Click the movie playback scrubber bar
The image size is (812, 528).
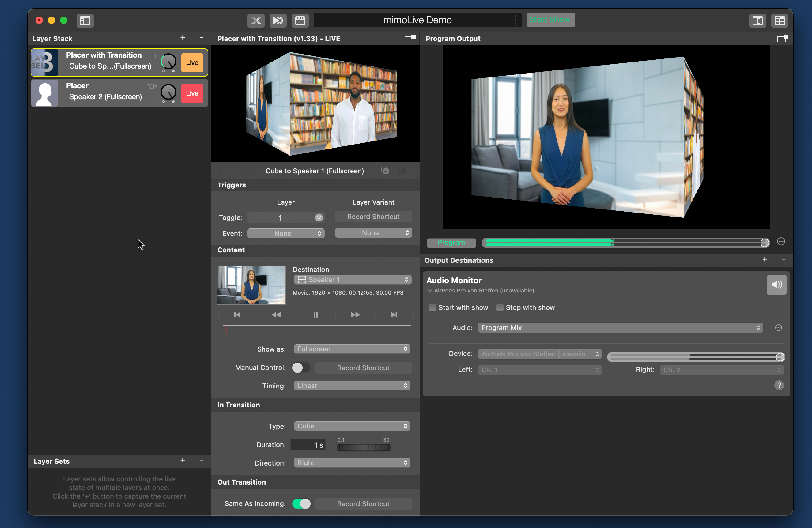click(317, 330)
